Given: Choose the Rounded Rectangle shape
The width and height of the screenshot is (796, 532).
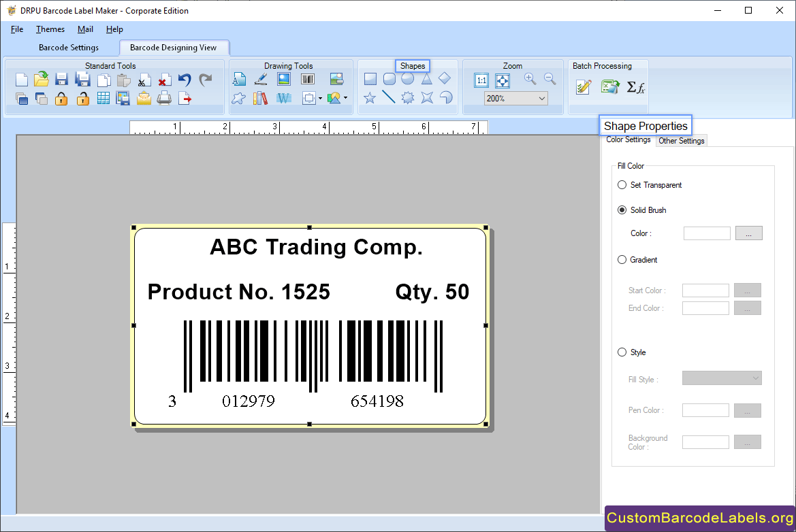Looking at the screenshot, I should [x=389, y=79].
